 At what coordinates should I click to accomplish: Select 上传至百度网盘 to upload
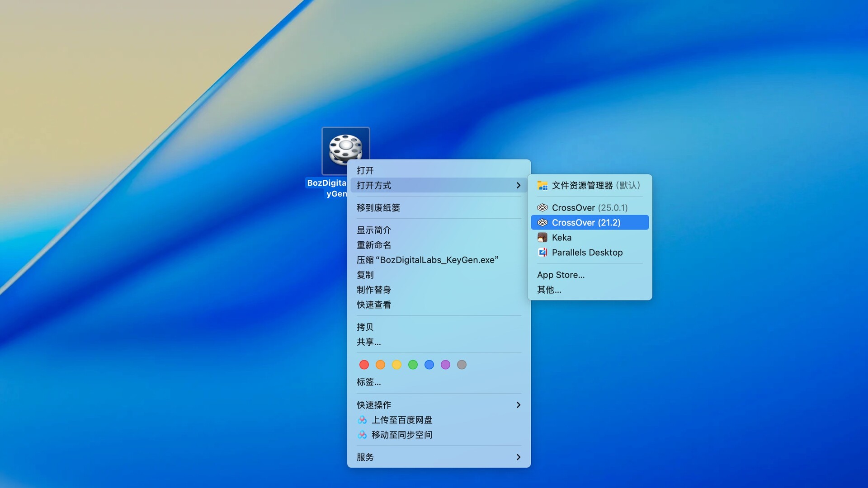click(x=439, y=420)
